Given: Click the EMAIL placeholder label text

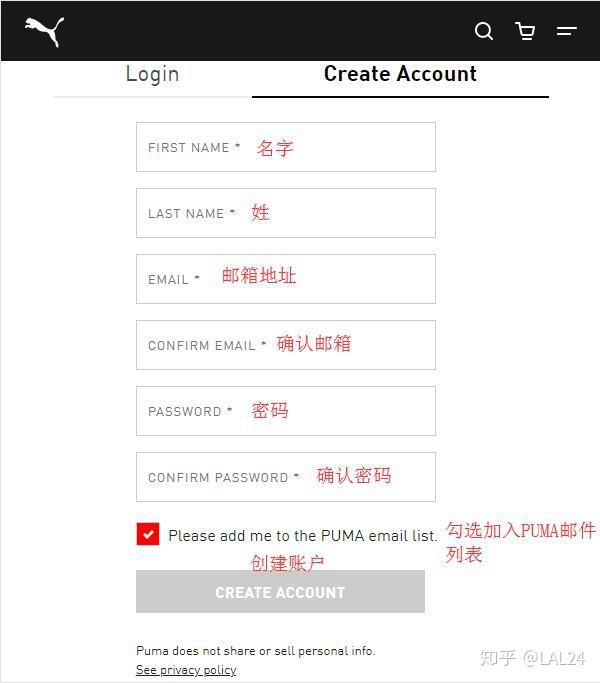Looking at the screenshot, I should (173, 279).
